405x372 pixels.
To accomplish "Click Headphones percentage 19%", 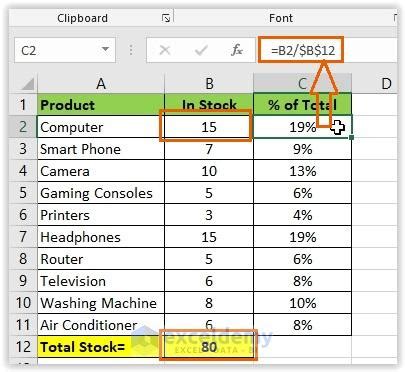I will coord(302,237).
